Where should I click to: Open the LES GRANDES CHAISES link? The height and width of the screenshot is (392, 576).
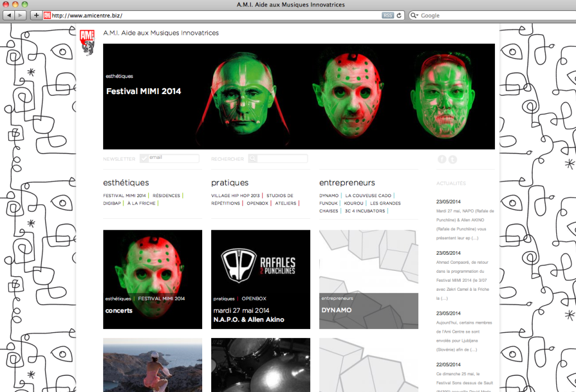(360, 207)
